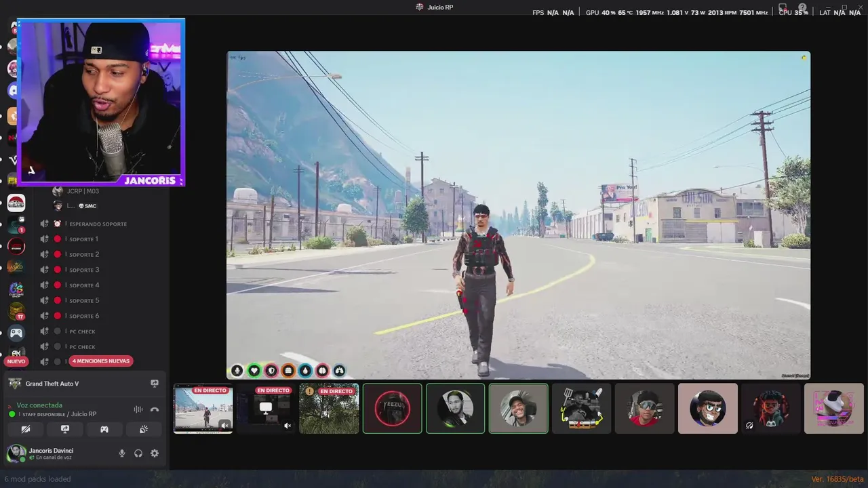The image size is (868, 488).
Task: Open the red car server icon
Action: 16,203
